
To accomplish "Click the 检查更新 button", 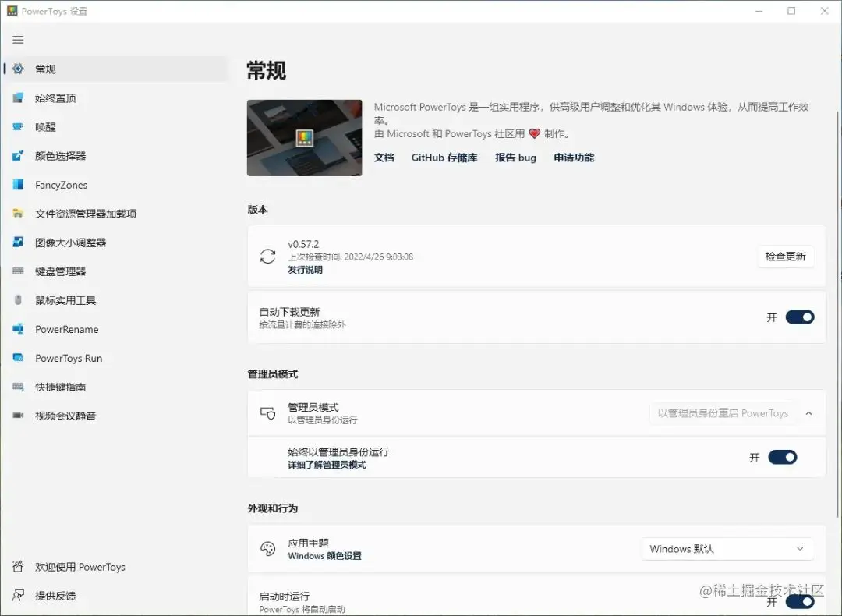I will click(786, 257).
